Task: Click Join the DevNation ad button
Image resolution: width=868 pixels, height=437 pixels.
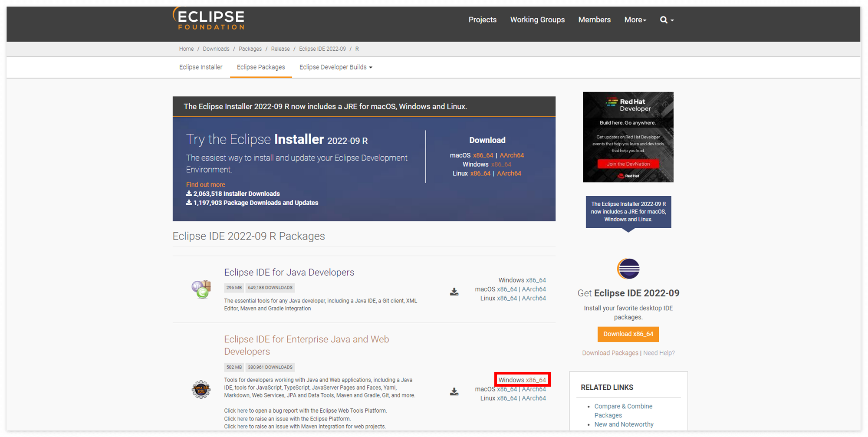Action: tap(628, 164)
